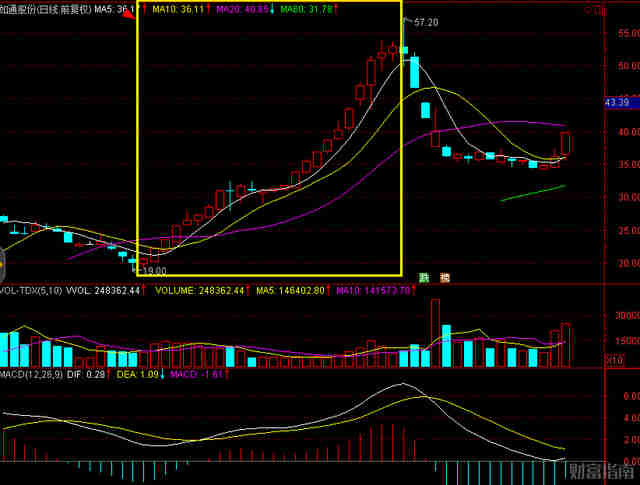Click the highlighted 43.39 price tag
This screenshot has width=640, height=485.
point(622,102)
